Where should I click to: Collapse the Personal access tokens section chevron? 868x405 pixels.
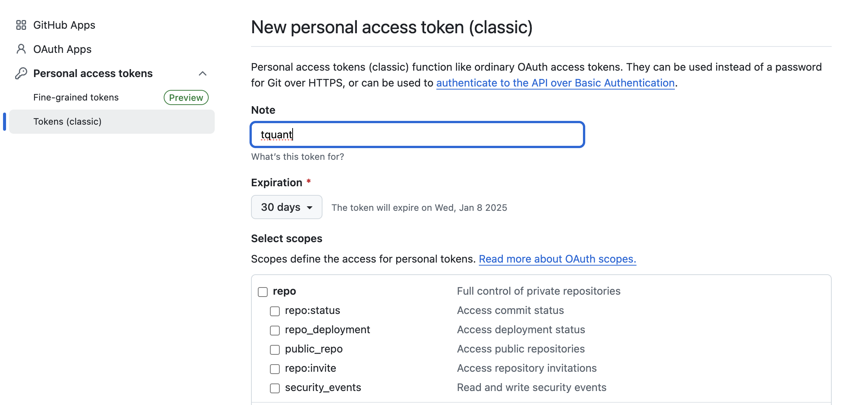[x=203, y=73]
